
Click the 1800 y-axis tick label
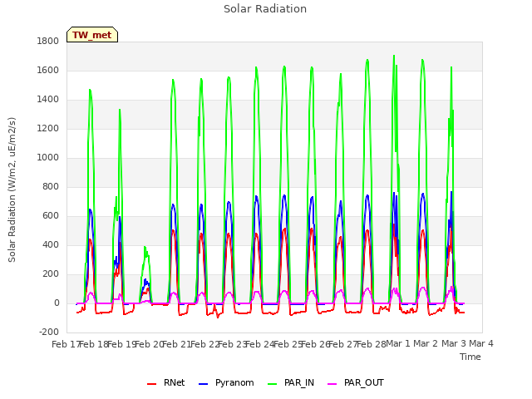(48, 41)
